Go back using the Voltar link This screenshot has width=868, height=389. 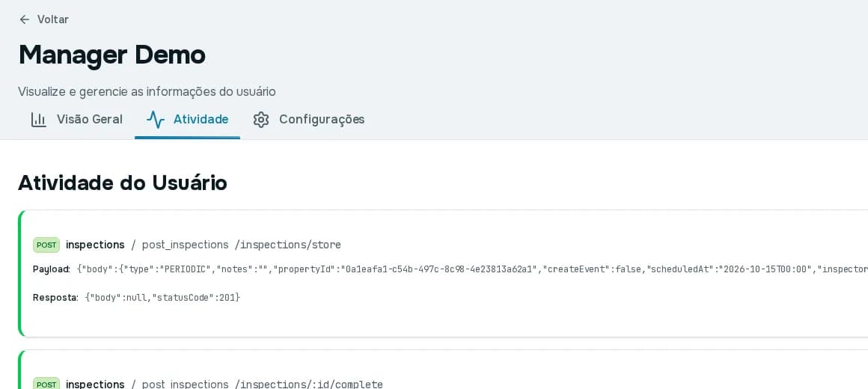coord(43,19)
